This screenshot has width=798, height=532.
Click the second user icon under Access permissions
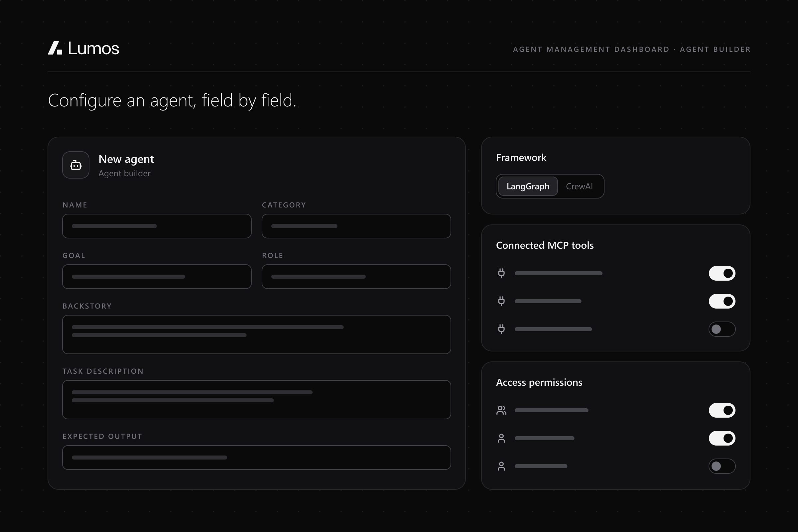501,438
